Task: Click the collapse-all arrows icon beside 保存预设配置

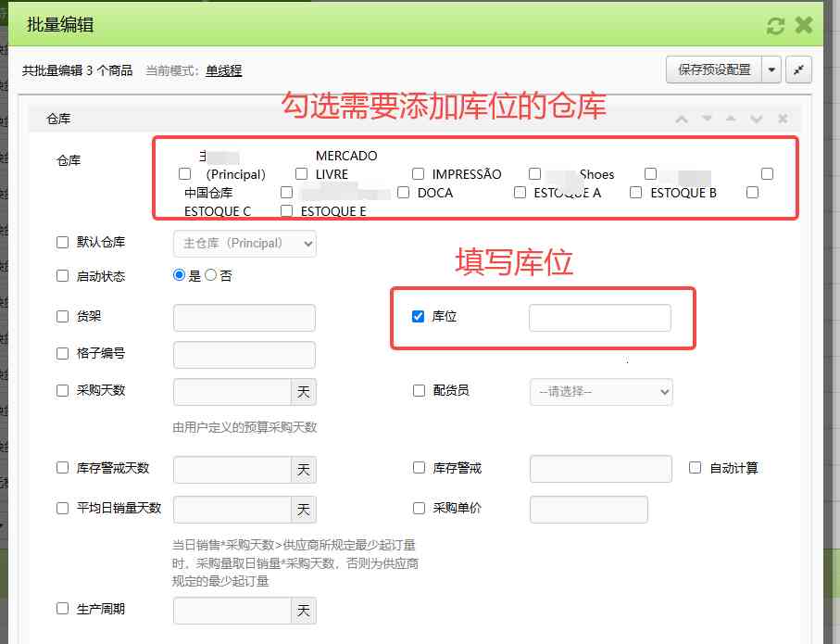Action: (x=798, y=69)
